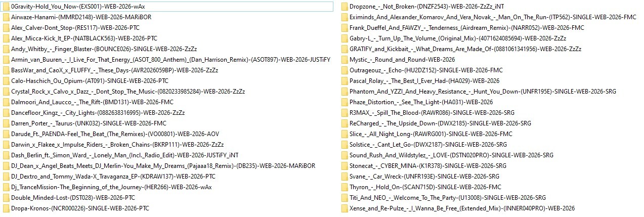Click folder icon of Andy_Whitby Finger_Blaster
The image size is (644, 217).
[x=6, y=49]
